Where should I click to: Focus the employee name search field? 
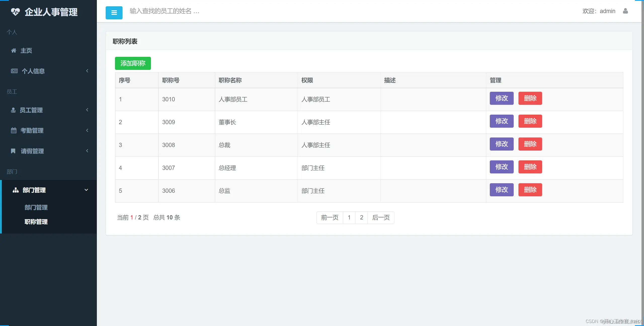(x=164, y=11)
